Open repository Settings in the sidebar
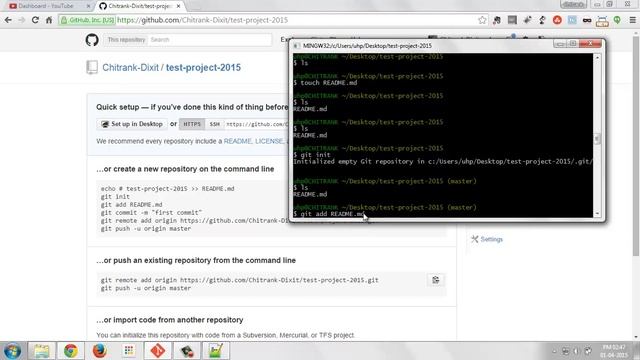The height and width of the screenshot is (360, 640). point(487,239)
